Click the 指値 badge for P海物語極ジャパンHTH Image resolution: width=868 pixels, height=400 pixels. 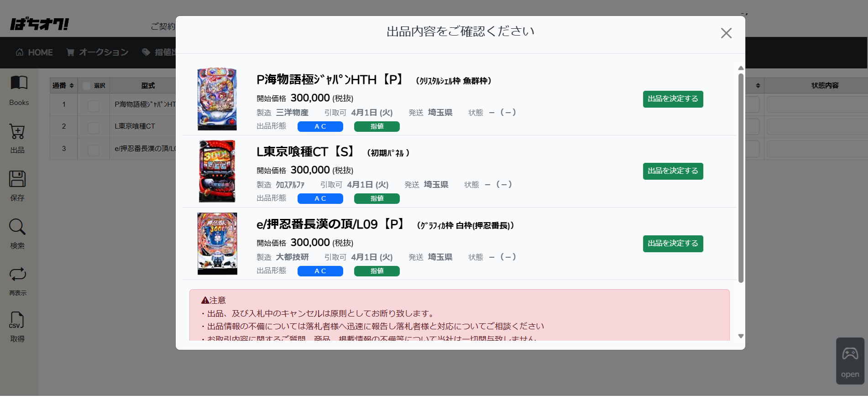click(x=376, y=126)
